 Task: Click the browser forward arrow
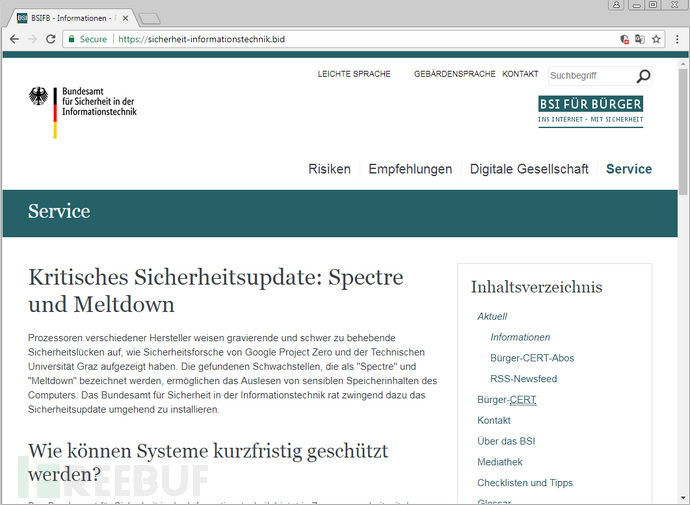pyautogui.click(x=32, y=39)
